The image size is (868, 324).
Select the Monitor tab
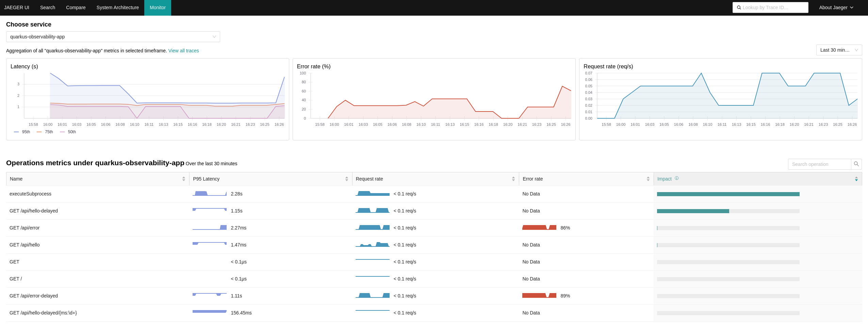click(x=158, y=7)
